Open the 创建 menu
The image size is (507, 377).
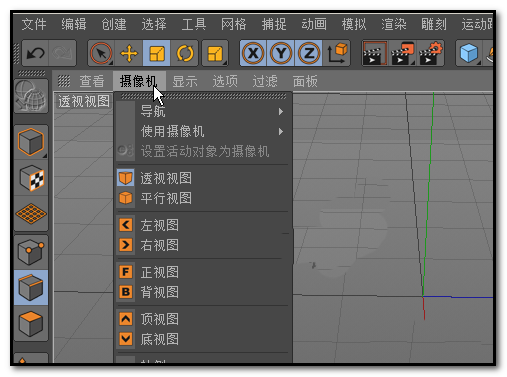[114, 24]
